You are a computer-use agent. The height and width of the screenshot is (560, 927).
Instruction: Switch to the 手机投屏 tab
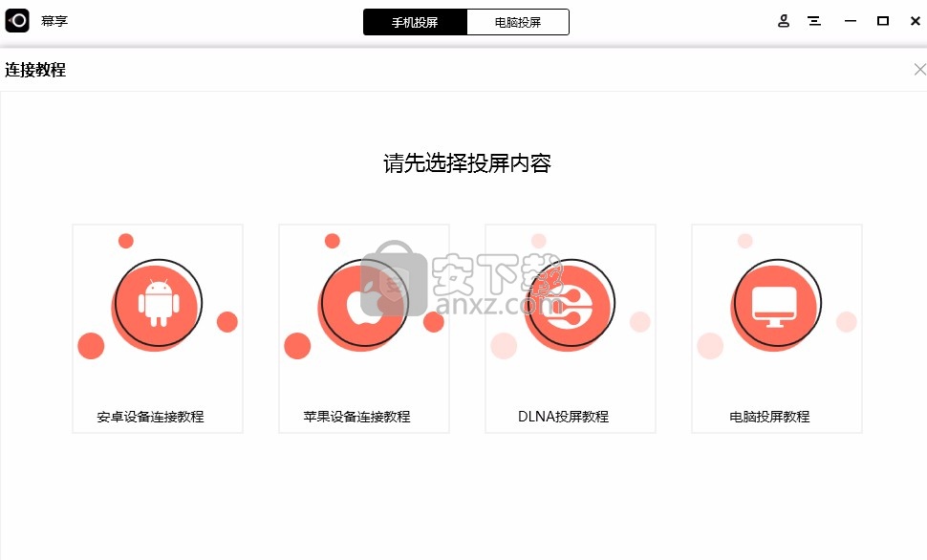(415, 23)
